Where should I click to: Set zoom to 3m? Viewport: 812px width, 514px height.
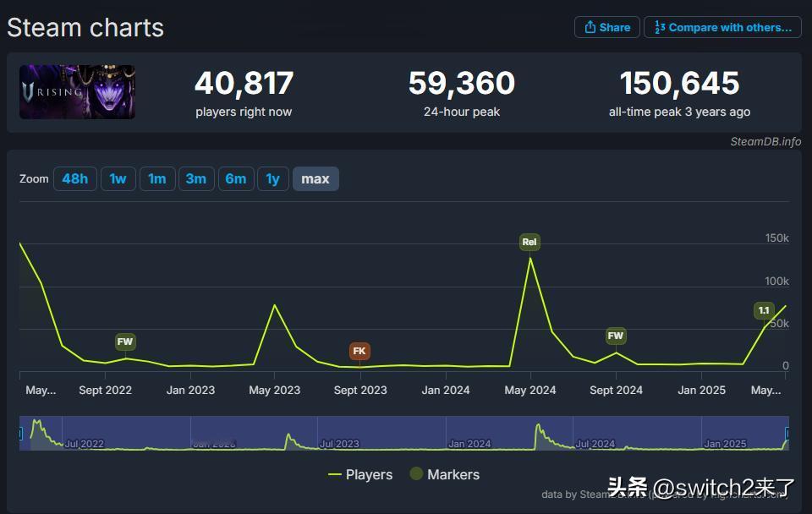coord(196,179)
